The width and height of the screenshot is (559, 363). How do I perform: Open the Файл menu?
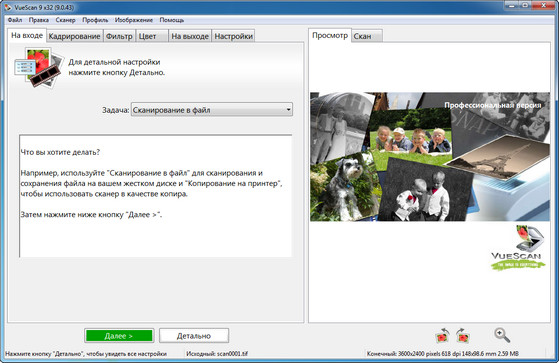point(15,20)
